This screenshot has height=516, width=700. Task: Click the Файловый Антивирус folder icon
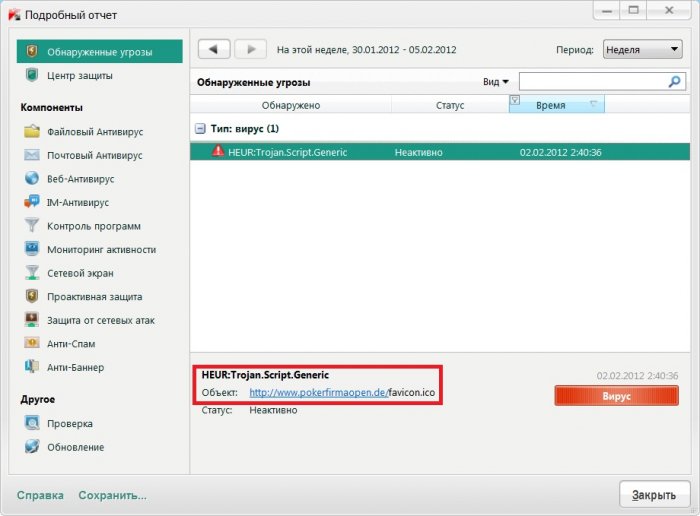tap(32, 131)
